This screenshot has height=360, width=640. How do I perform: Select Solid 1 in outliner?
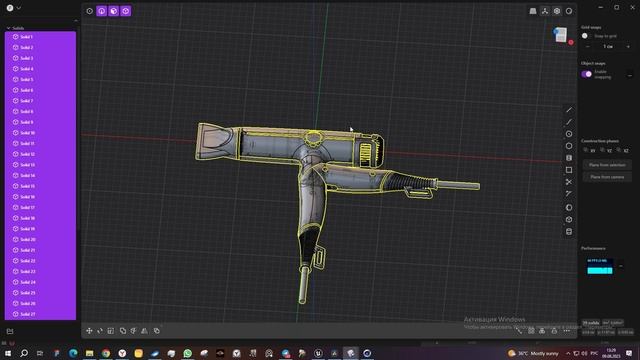tap(40, 37)
